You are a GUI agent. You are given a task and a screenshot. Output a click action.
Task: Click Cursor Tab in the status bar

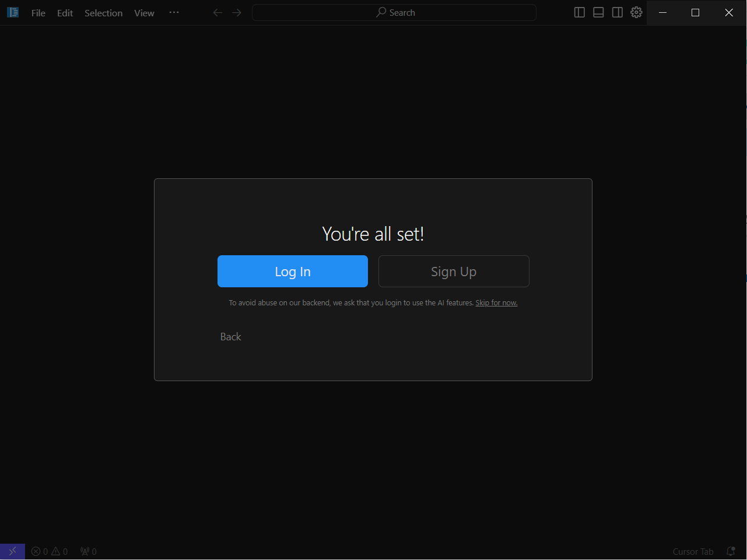[x=693, y=551]
